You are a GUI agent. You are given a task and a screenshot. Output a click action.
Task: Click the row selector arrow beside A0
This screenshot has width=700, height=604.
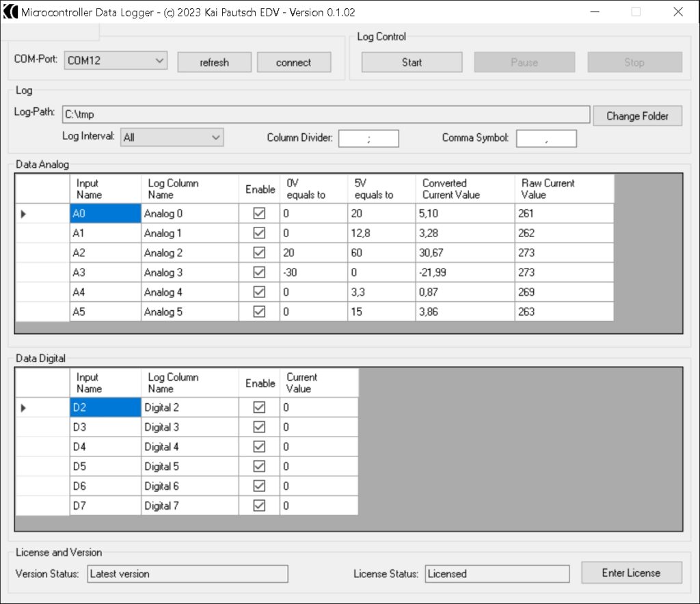pos(24,214)
